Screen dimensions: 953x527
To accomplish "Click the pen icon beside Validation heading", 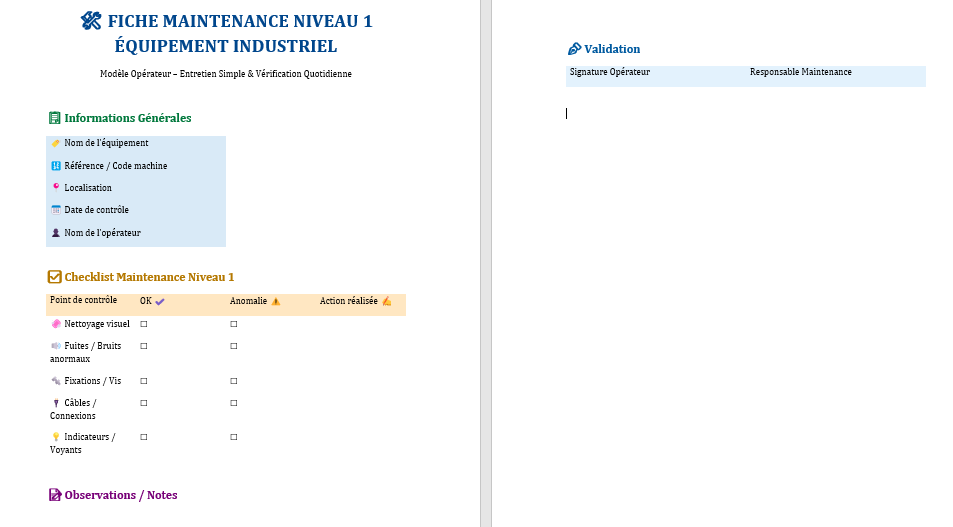I will [574, 49].
